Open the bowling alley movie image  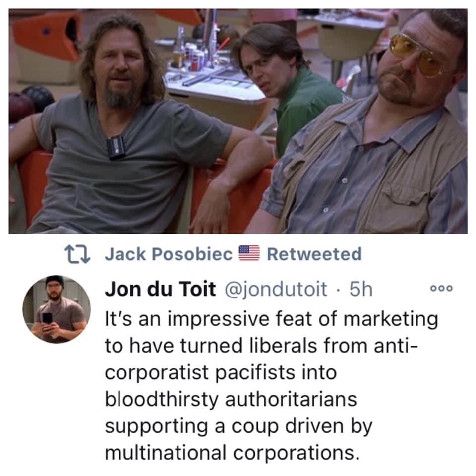[238, 121]
